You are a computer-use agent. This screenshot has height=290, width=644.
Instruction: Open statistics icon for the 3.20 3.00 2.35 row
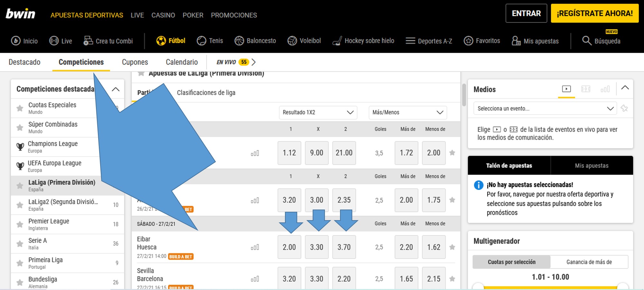pyautogui.click(x=255, y=201)
